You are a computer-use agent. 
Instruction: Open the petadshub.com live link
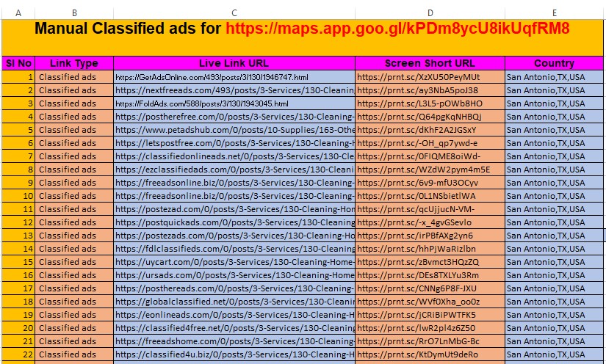tap(234, 130)
